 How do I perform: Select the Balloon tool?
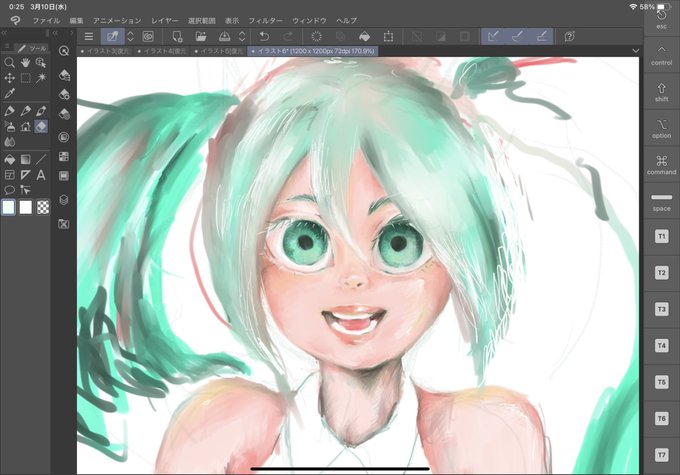(10, 190)
